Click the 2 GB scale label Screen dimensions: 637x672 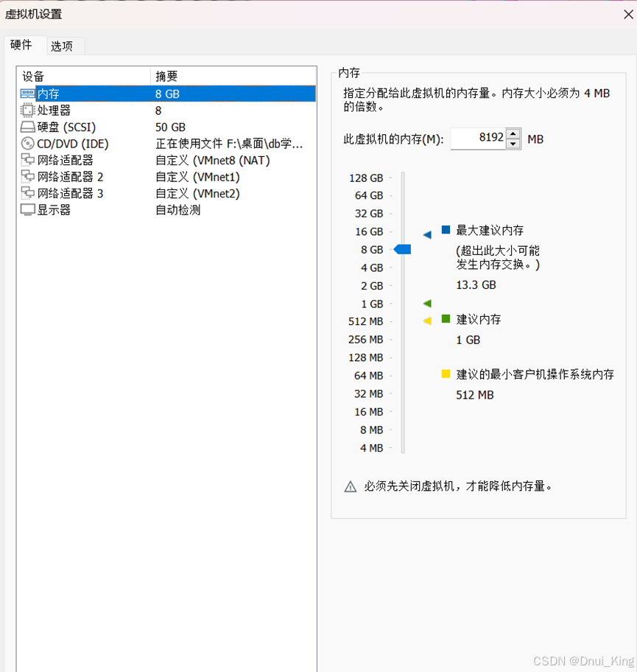point(372,286)
